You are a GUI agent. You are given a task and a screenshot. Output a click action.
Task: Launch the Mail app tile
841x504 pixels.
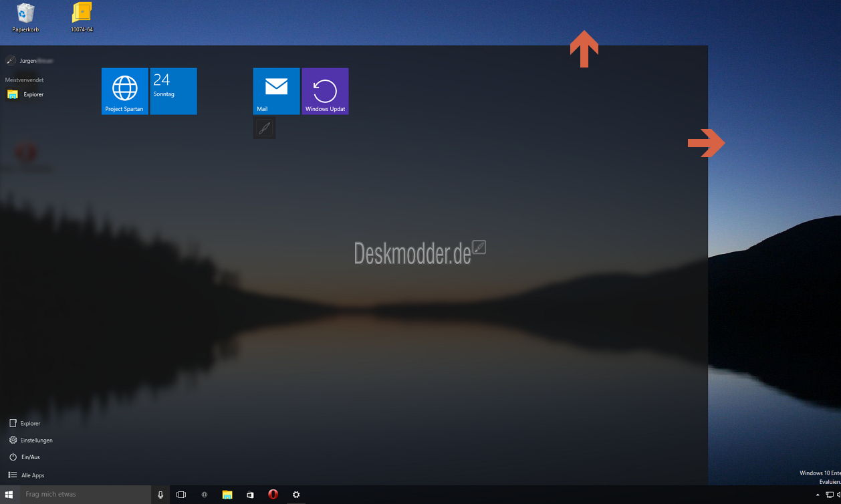tap(276, 91)
